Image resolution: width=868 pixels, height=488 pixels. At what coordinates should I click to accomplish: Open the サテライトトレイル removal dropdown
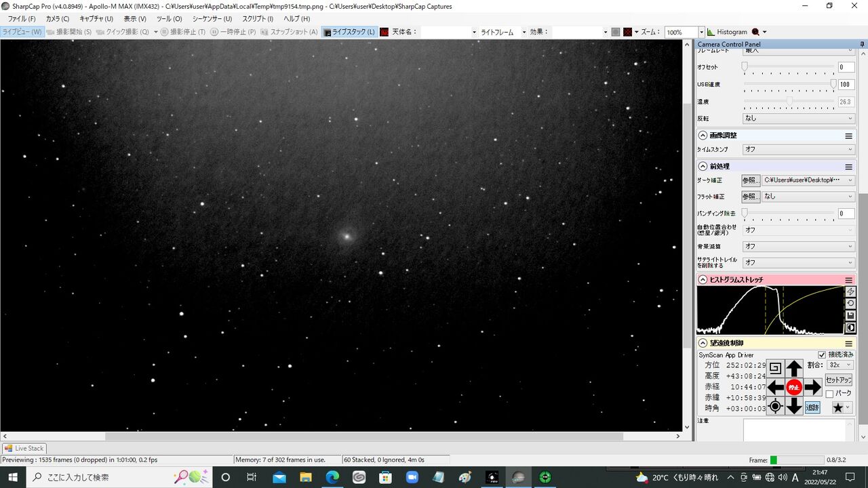click(799, 262)
